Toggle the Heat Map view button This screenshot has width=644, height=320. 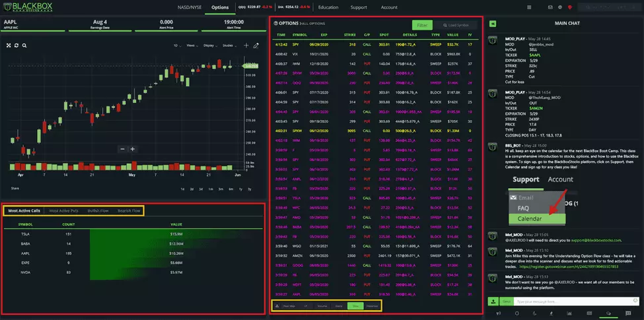click(x=290, y=305)
